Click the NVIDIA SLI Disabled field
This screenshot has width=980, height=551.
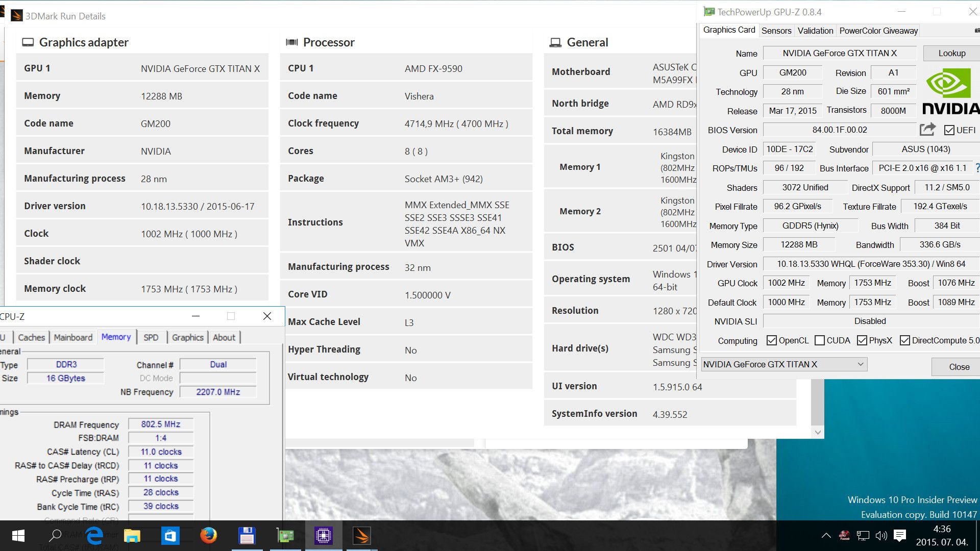(871, 321)
